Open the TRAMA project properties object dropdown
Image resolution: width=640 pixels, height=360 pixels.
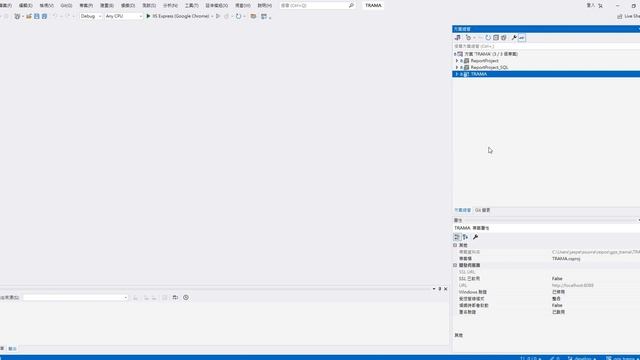546,228
